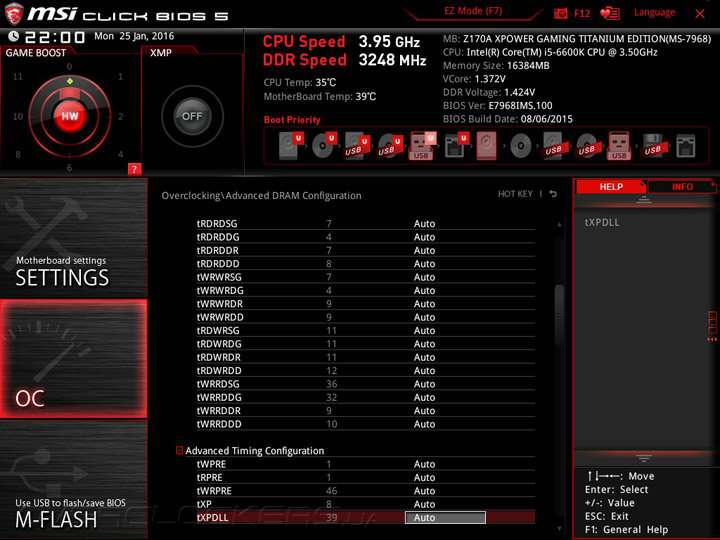Select the UEFI CD/DVD boot device icon

click(x=325, y=146)
